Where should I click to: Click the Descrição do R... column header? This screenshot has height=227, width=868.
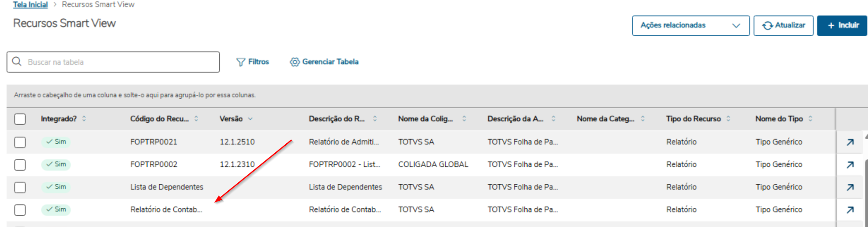(337, 119)
